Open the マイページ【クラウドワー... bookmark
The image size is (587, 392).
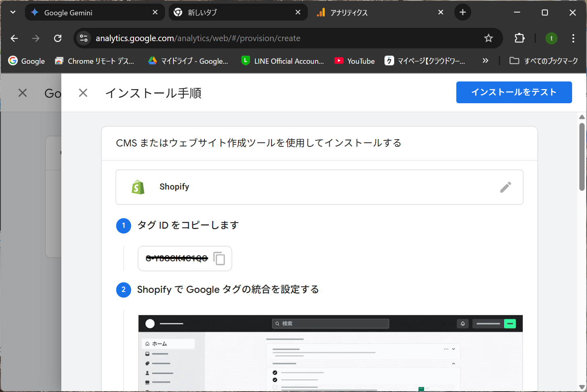click(425, 61)
